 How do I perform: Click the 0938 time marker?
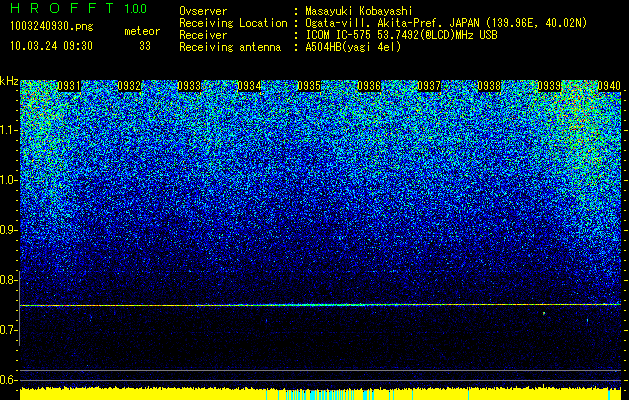[489, 86]
